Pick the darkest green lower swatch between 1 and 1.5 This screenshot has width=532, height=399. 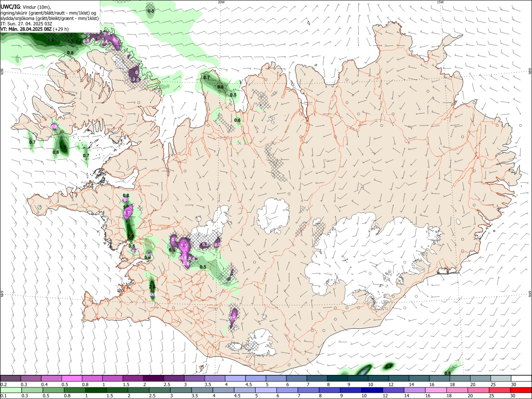(x=96, y=390)
